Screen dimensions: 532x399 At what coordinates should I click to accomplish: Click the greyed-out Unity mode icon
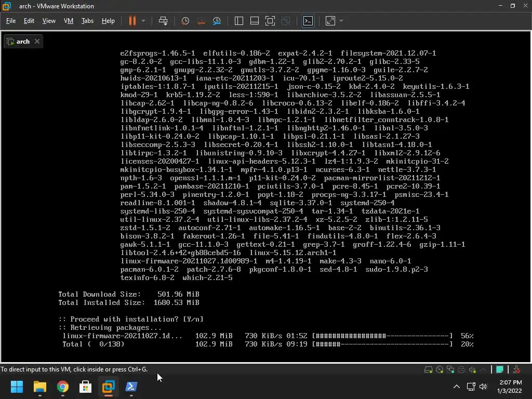coord(286,21)
